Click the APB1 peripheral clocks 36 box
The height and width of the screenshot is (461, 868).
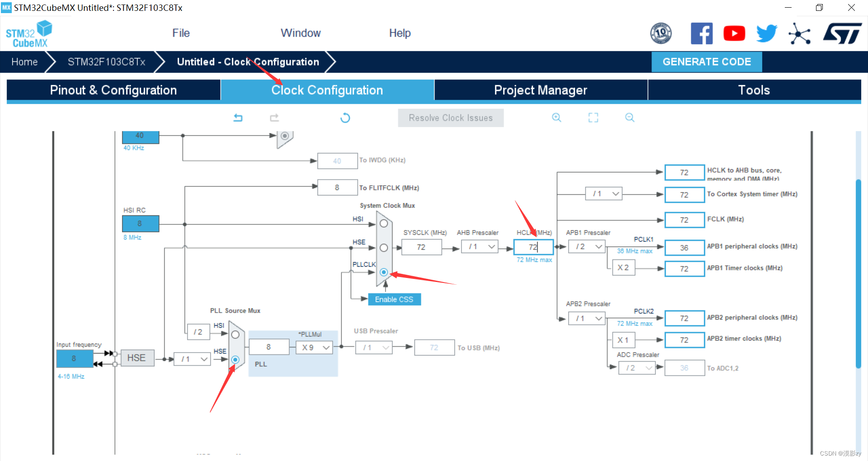click(x=684, y=248)
